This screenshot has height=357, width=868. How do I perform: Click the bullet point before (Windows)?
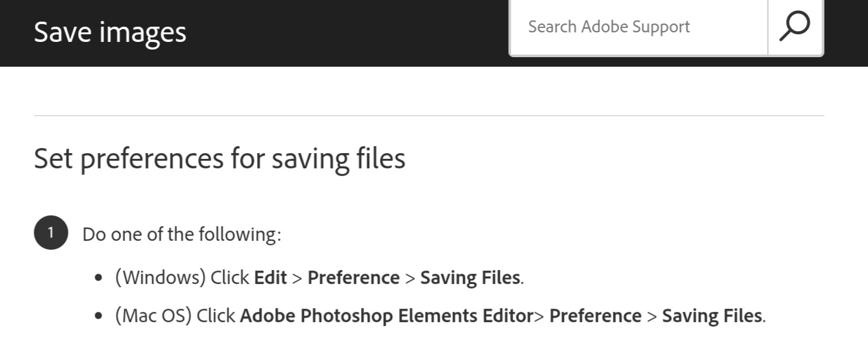click(98, 278)
